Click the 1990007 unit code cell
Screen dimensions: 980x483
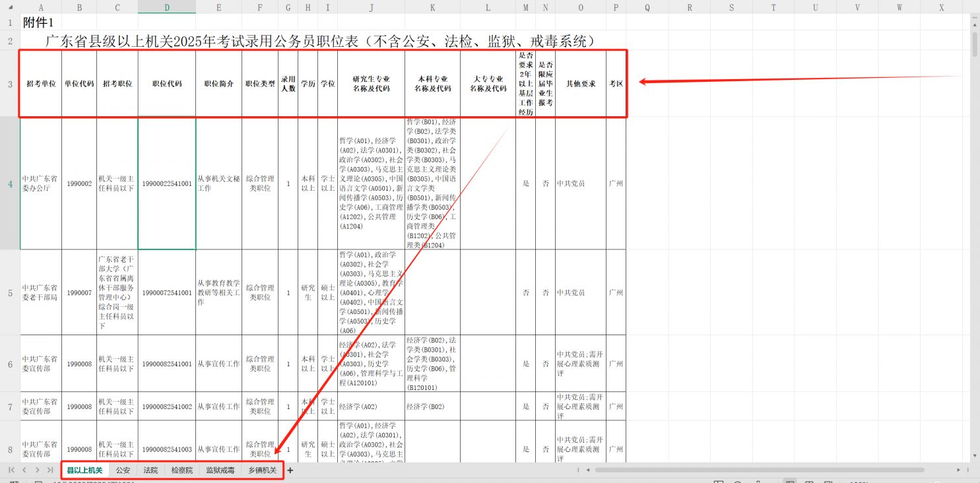point(79,292)
